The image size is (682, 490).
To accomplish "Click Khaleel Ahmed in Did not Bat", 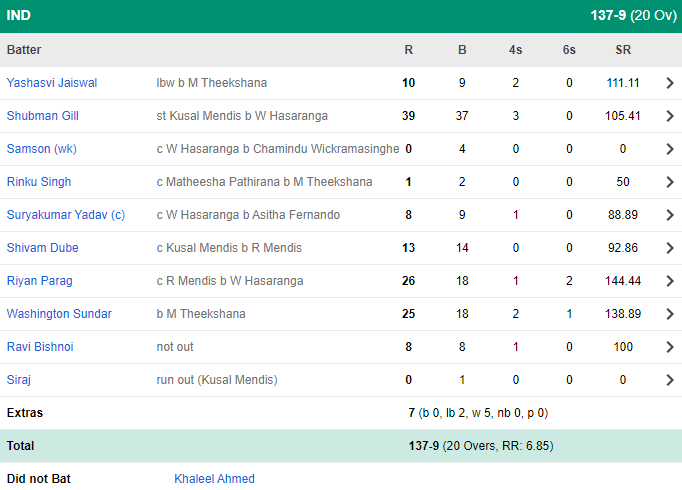I will coord(214,479).
